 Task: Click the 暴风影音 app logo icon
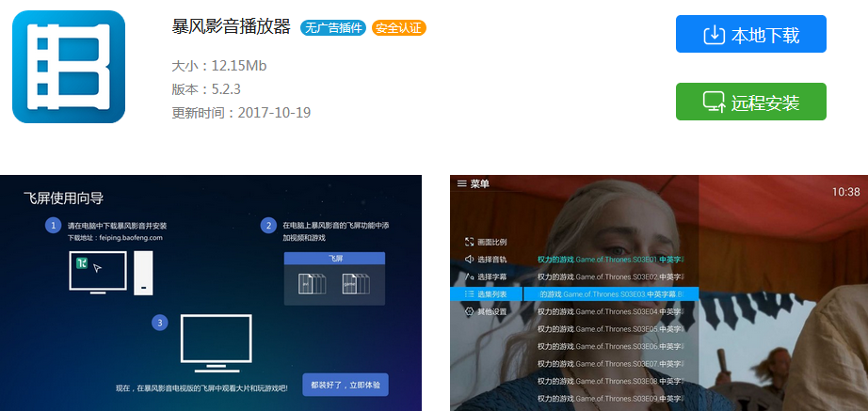69,67
